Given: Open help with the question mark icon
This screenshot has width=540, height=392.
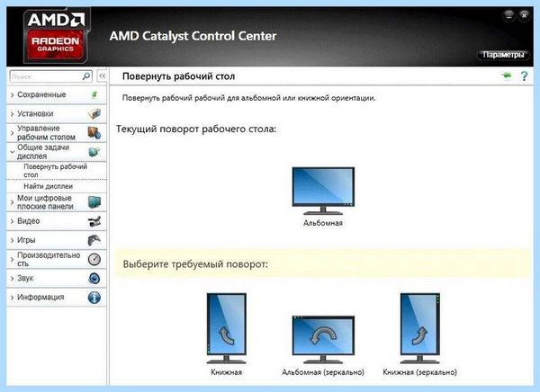Looking at the screenshot, I should coord(524,76).
